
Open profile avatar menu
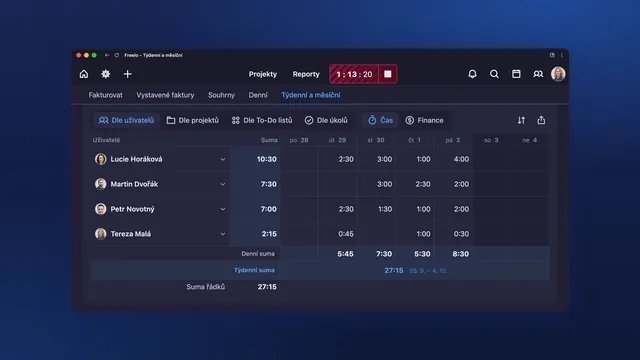click(x=558, y=74)
